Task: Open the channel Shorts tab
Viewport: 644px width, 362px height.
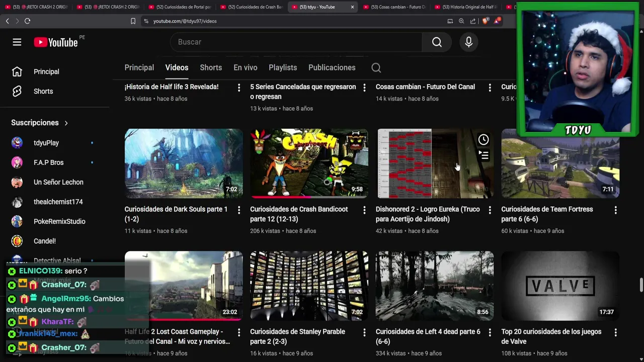Action: [x=211, y=68]
